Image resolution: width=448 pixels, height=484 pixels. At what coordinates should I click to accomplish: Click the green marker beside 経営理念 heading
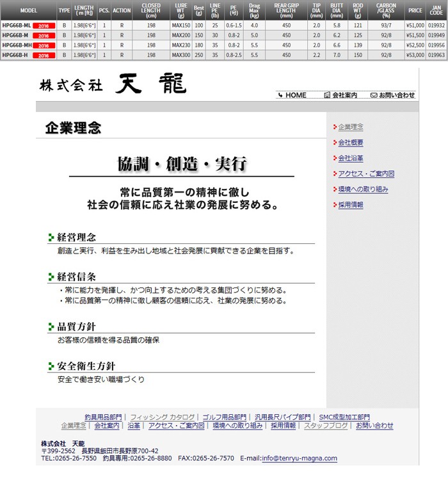tap(51, 238)
